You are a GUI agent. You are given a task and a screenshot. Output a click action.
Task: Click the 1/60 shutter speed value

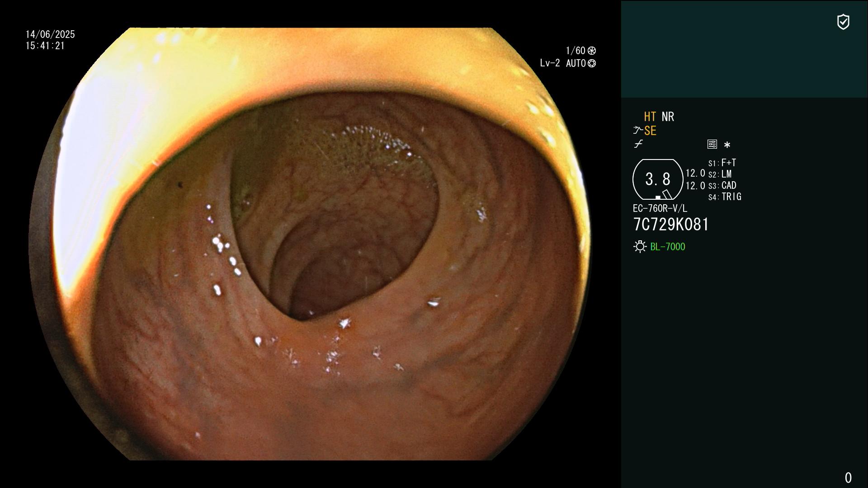click(x=576, y=51)
